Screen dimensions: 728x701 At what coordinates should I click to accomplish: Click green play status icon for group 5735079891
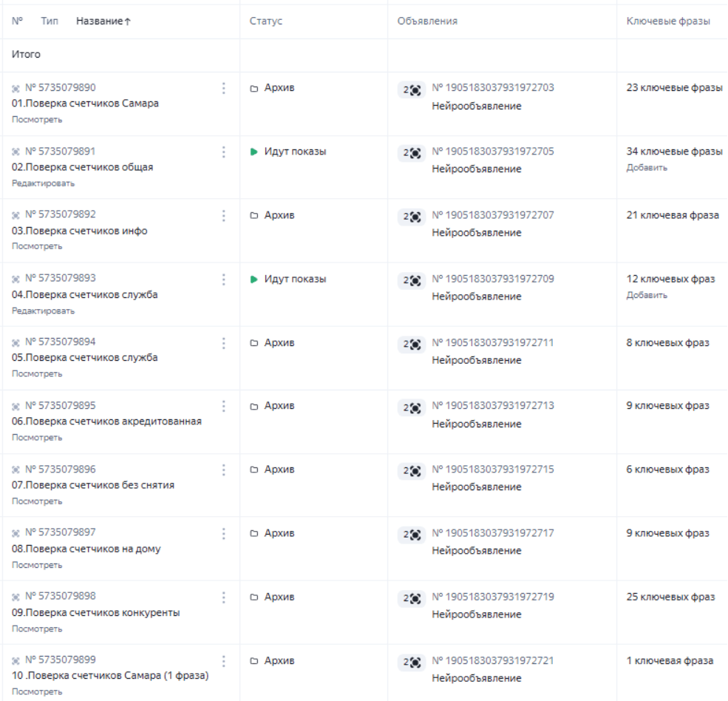(x=254, y=152)
